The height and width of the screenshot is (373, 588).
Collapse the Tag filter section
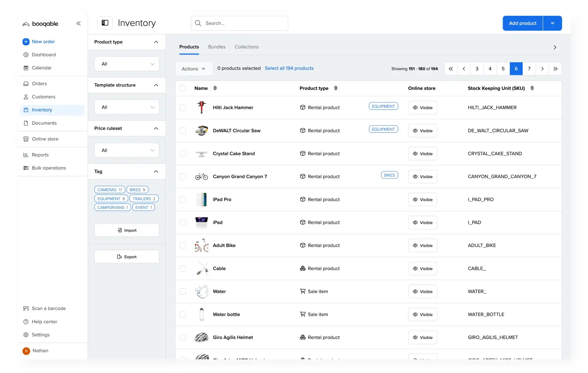pyautogui.click(x=156, y=171)
